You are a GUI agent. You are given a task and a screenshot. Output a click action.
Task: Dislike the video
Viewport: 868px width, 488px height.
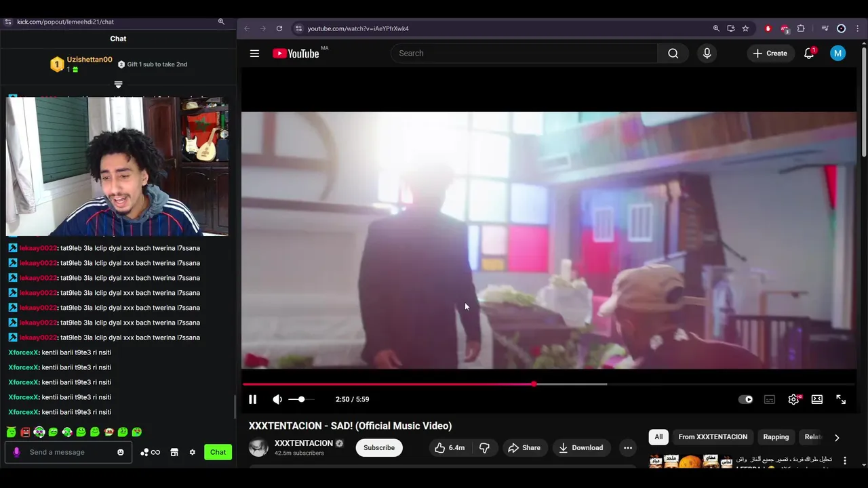pos(484,447)
